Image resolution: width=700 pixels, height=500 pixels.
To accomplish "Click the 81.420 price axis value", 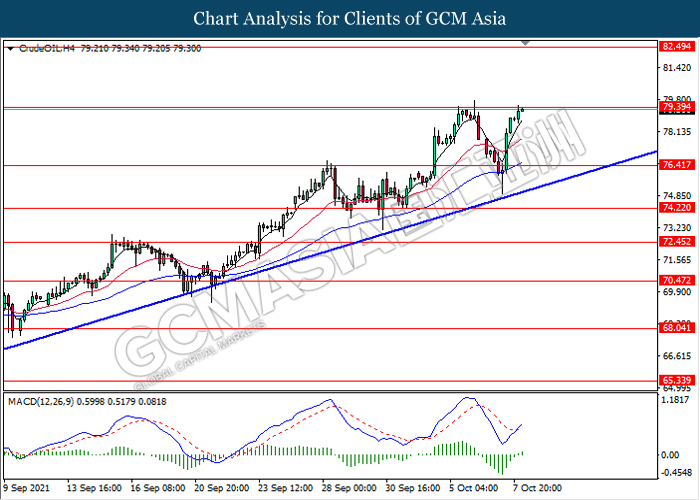I will pyautogui.click(x=677, y=68).
